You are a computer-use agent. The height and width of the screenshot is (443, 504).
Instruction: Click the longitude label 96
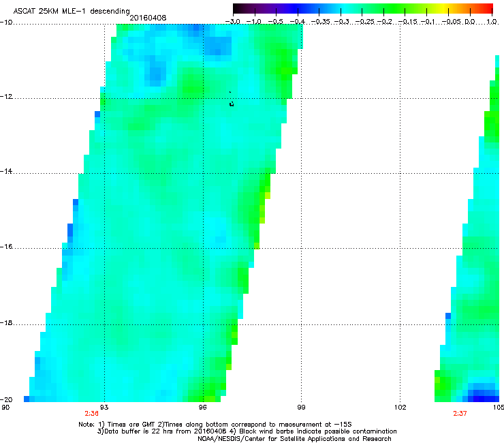203,408
